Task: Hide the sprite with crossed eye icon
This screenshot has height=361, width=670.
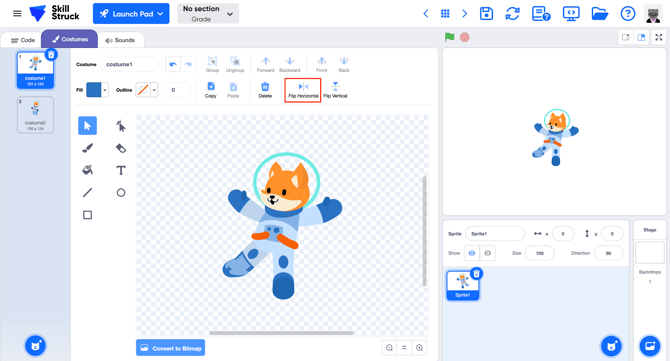Action: coord(488,253)
